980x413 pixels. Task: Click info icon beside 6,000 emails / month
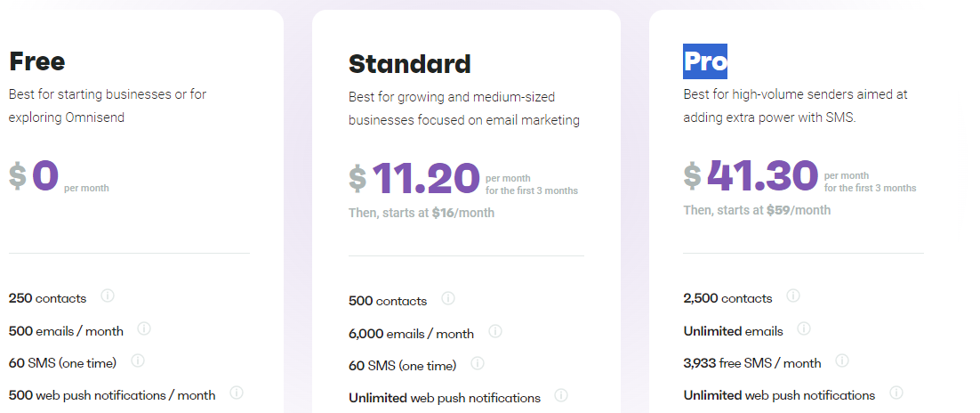coord(495,331)
